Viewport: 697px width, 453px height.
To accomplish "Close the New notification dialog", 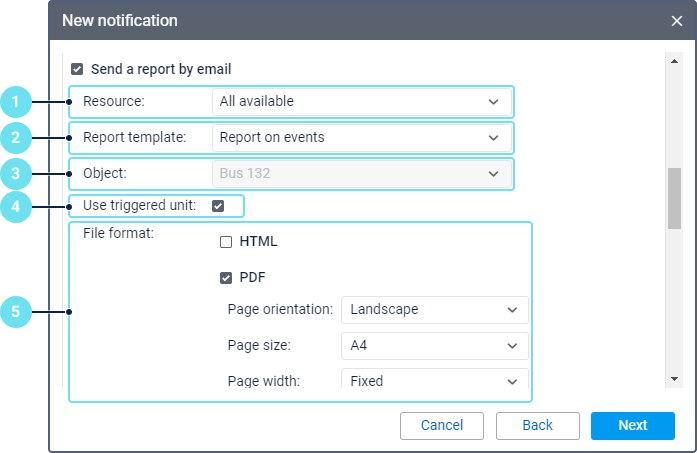I will coord(677,20).
